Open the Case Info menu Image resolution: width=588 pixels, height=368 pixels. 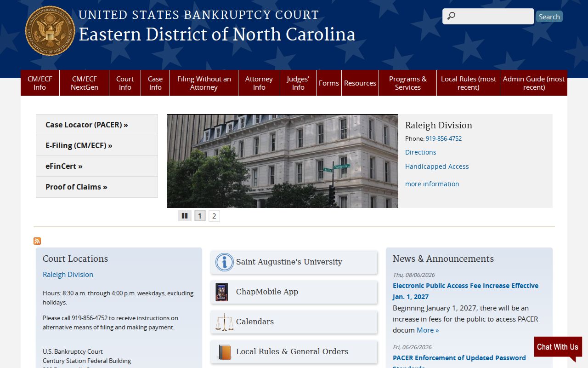pyautogui.click(x=155, y=83)
